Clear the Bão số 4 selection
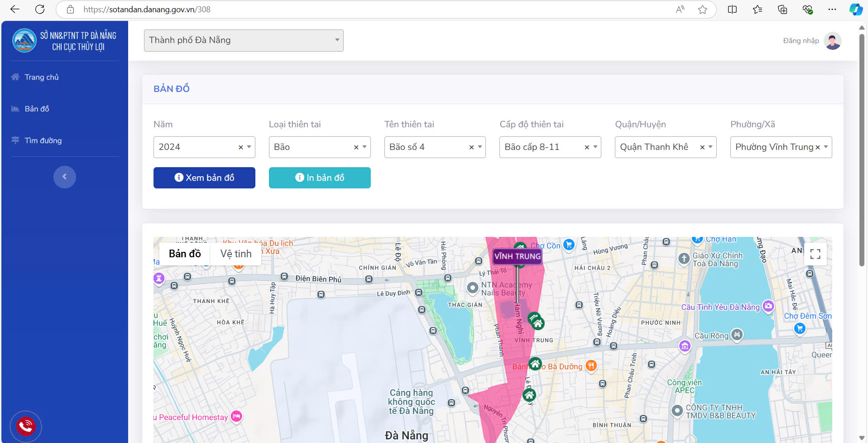 pyautogui.click(x=471, y=147)
